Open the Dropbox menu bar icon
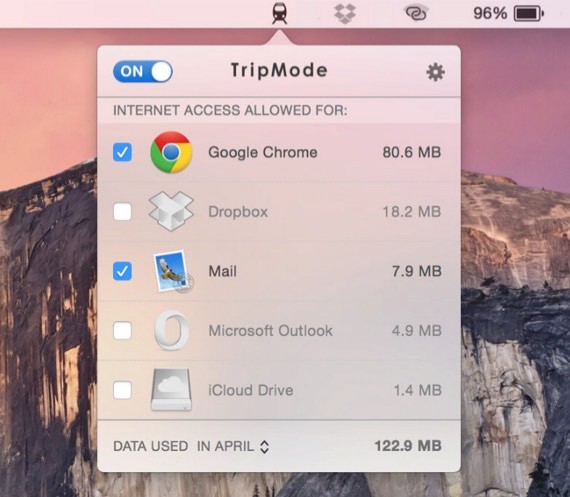 pyautogui.click(x=344, y=14)
